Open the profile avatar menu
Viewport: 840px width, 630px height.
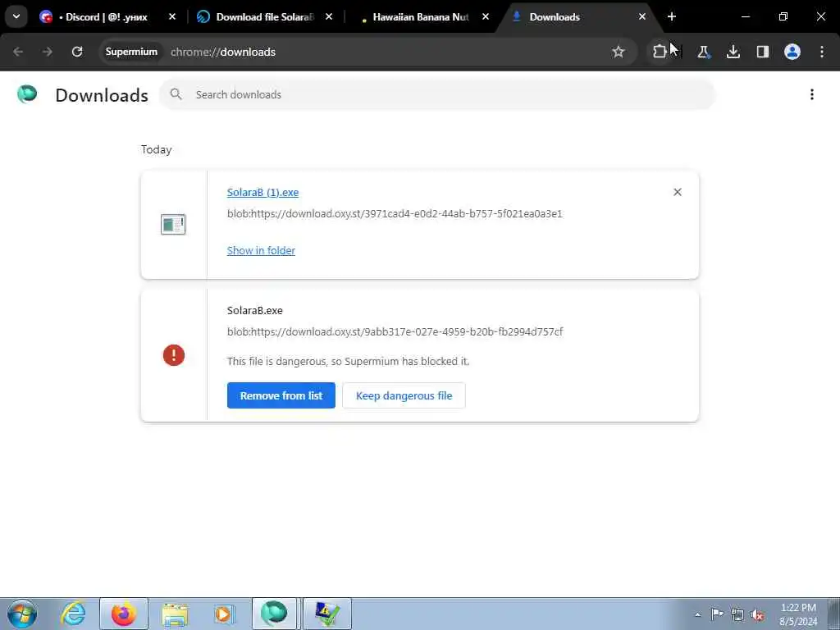click(792, 52)
